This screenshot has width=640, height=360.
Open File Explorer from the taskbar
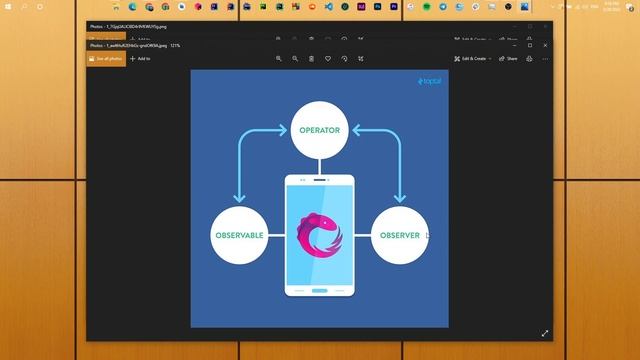(116, 7)
